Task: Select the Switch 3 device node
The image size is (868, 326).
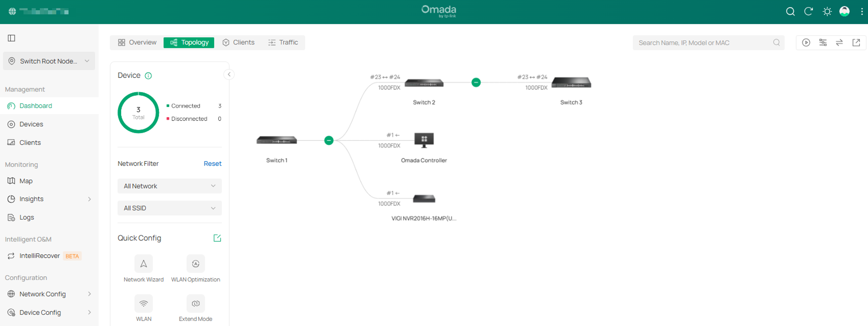Action: [571, 83]
